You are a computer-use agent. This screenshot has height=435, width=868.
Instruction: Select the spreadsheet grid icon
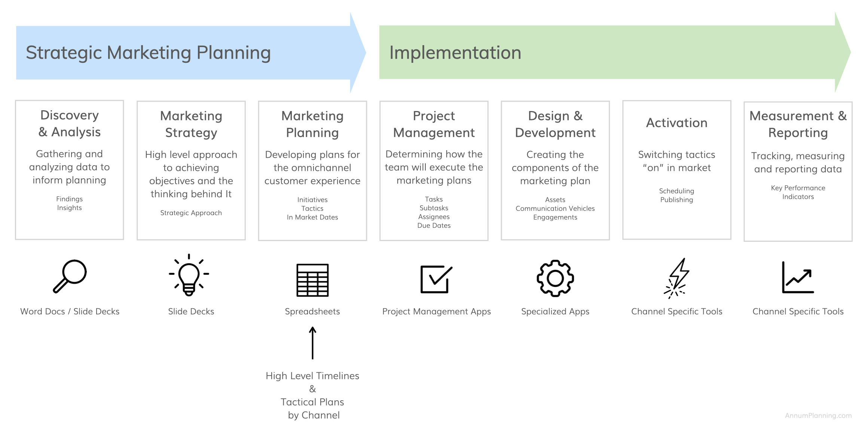(x=312, y=280)
